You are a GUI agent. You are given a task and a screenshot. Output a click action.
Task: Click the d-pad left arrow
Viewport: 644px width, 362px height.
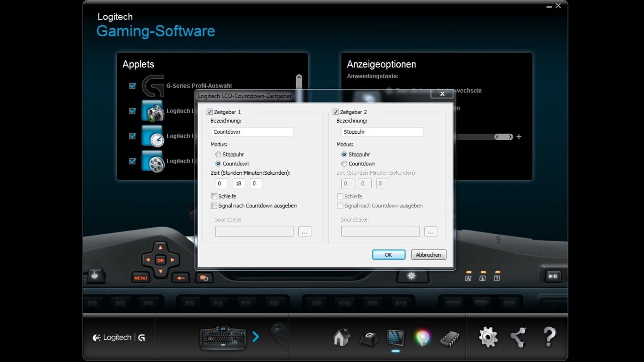tap(148, 260)
